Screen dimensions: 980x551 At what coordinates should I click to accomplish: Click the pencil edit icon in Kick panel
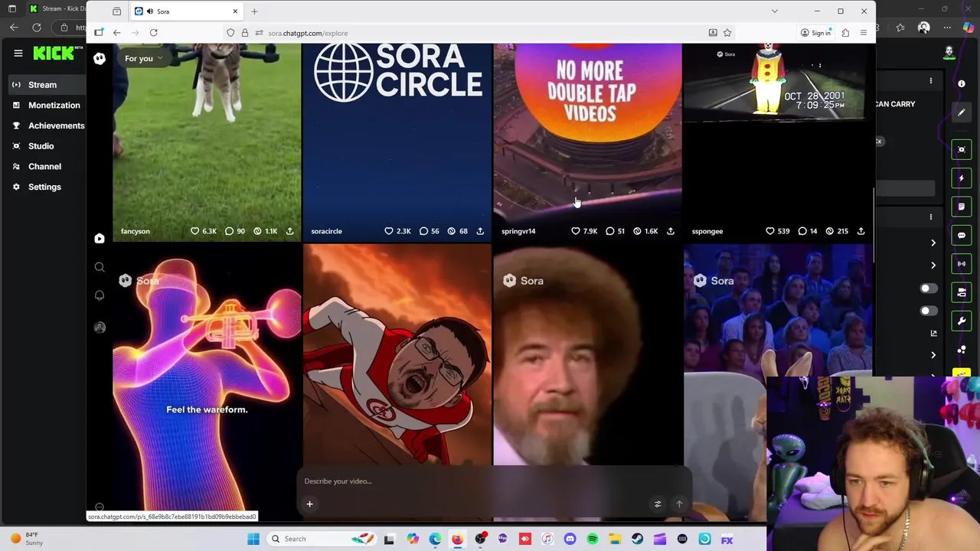[962, 112]
